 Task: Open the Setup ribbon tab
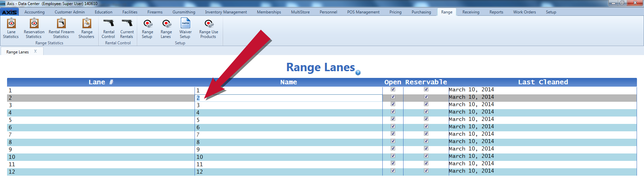click(x=551, y=12)
